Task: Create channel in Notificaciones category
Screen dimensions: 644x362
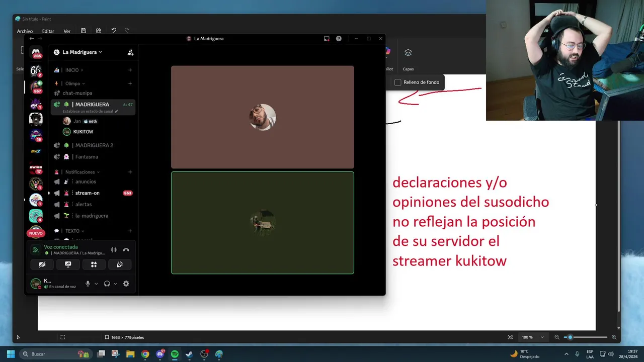Action: (130, 172)
